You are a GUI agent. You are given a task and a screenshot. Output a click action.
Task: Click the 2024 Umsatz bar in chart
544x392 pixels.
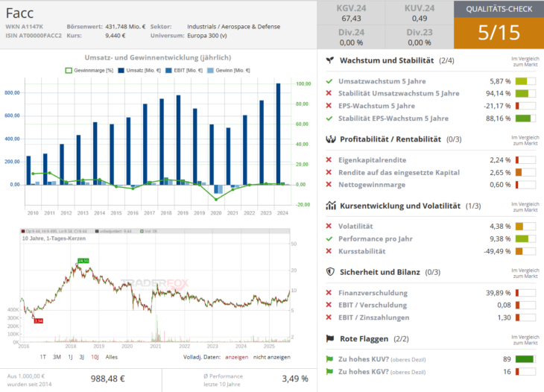[278, 134]
